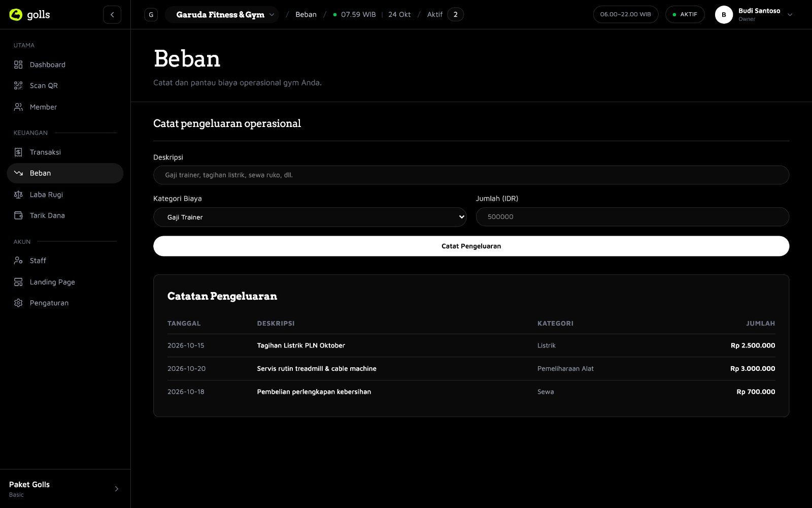Open the Tarik Dana menu item
Viewport: 812px width, 508px height.
coord(65,215)
